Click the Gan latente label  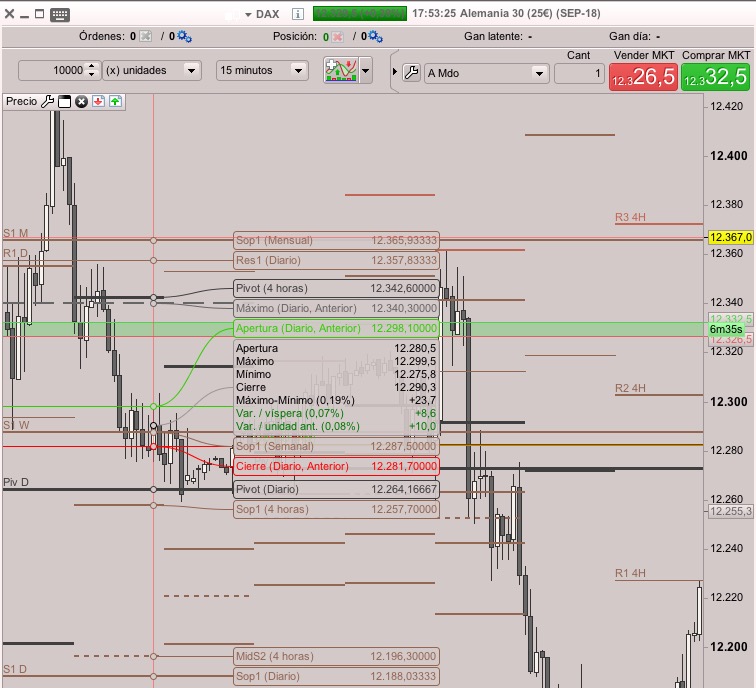pos(493,36)
